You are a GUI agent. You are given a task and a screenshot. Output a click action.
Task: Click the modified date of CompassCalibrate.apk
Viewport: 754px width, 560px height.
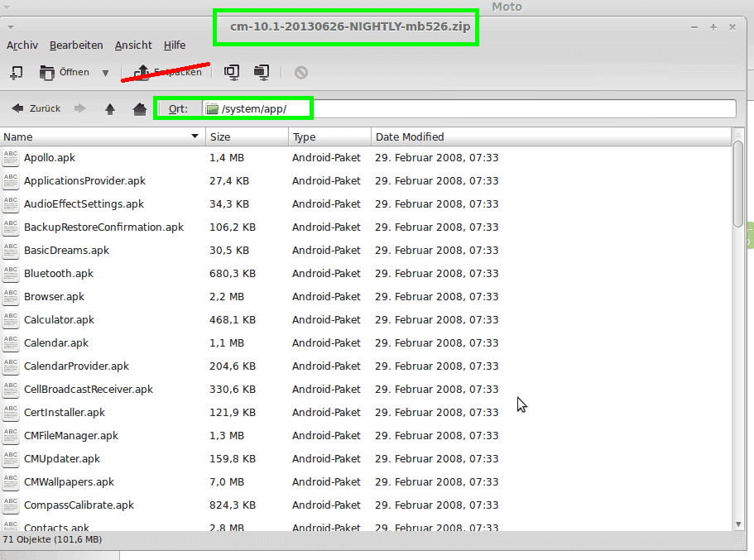tap(437, 505)
